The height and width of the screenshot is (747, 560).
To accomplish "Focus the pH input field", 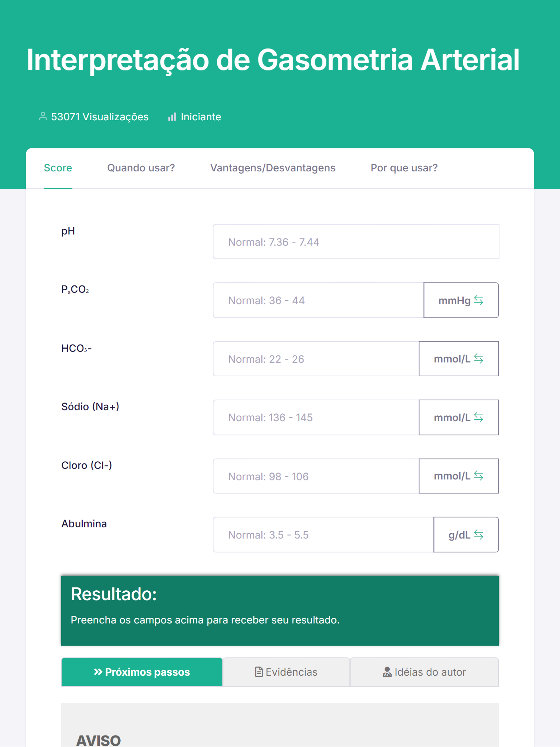I will [356, 242].
